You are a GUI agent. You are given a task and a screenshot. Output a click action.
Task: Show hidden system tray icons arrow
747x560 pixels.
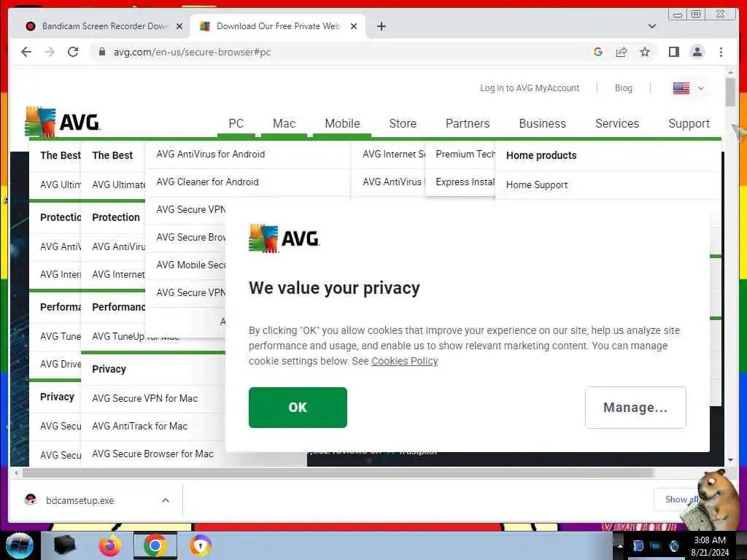620,546
